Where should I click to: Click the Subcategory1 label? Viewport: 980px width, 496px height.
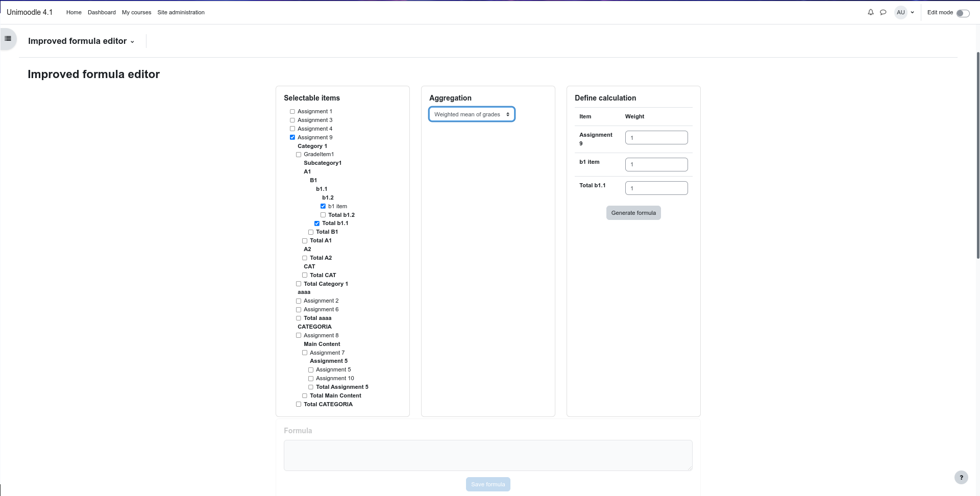pos(323,163)
